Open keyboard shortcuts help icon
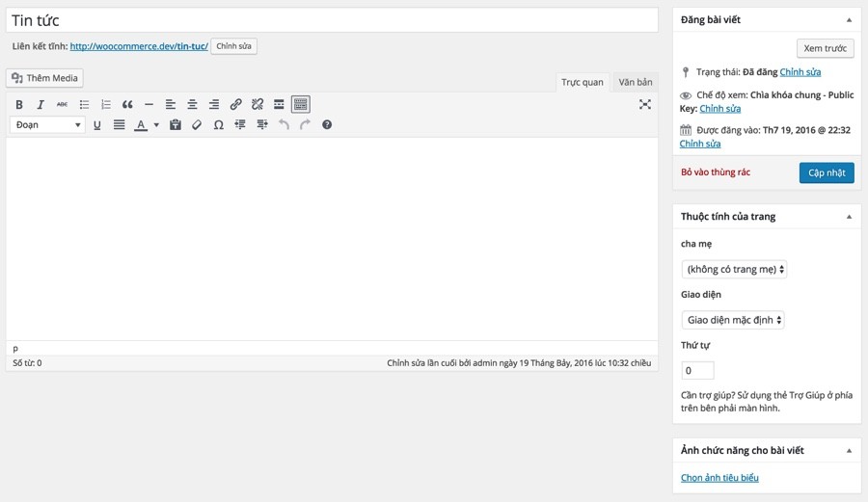Viewport: 868px width, 502px height. click(x=327, y=125)
